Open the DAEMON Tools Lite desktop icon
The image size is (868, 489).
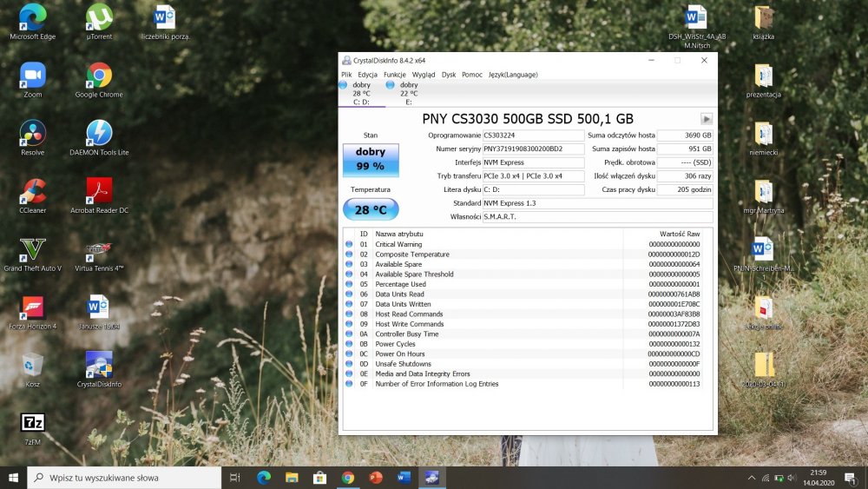(x=99, y=136)
